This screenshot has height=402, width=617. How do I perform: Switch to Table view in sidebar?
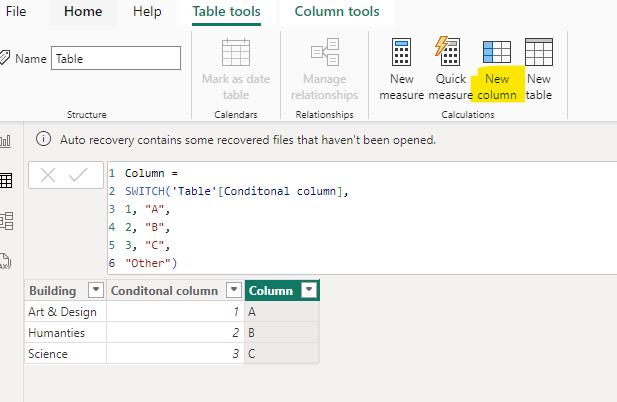(x=6, y=181)
